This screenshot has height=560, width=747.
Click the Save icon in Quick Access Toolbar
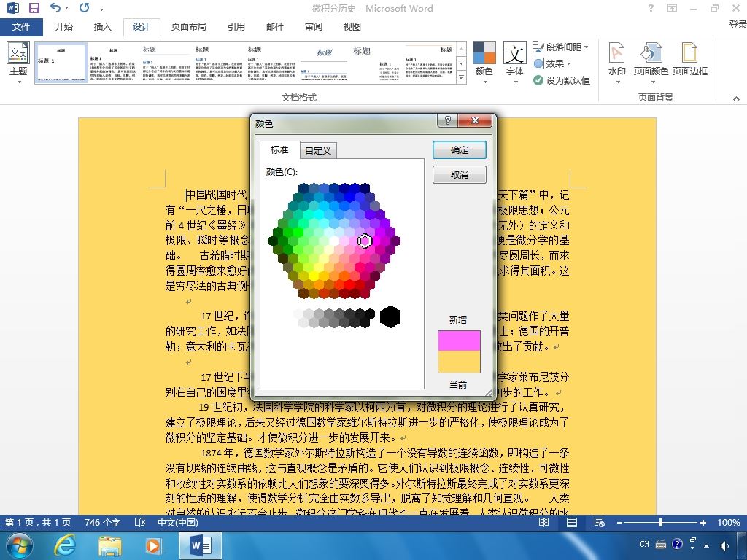click(34, 8)
